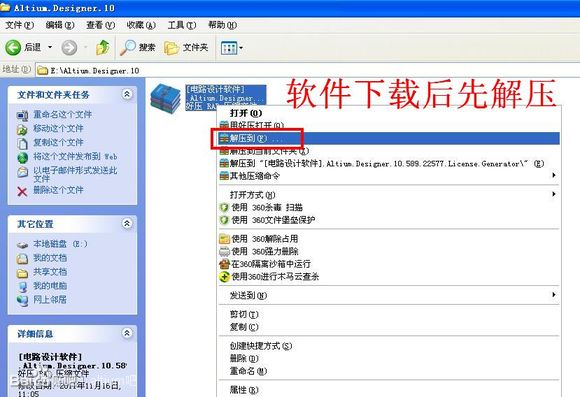The width and height of the screenshot is (580, 397).
Task: Choose 在360隔离沙箱中运行 entry
Action: click(388, 264)
